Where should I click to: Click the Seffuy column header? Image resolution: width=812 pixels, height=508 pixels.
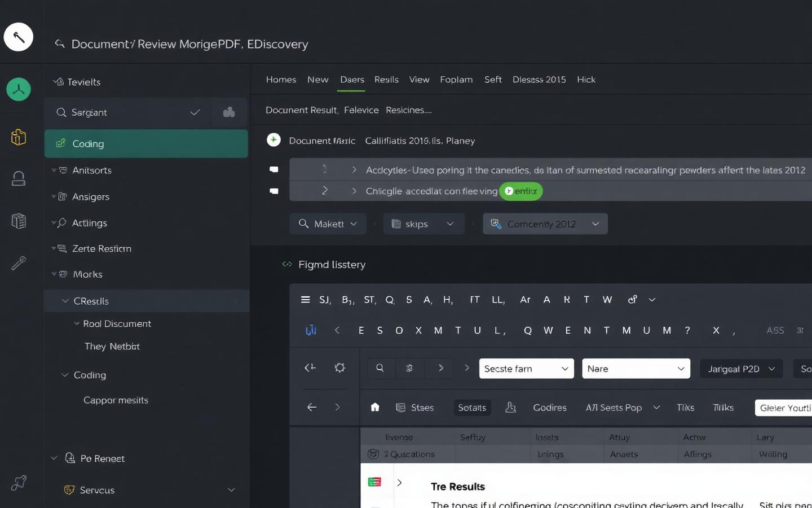(473, 437)
